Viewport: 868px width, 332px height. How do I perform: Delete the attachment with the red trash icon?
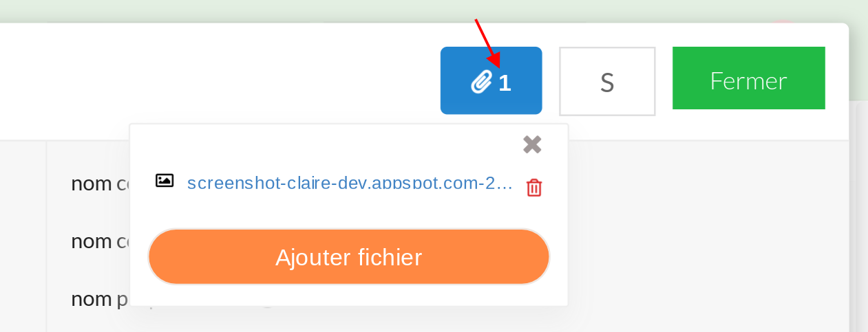pos(534,188)
